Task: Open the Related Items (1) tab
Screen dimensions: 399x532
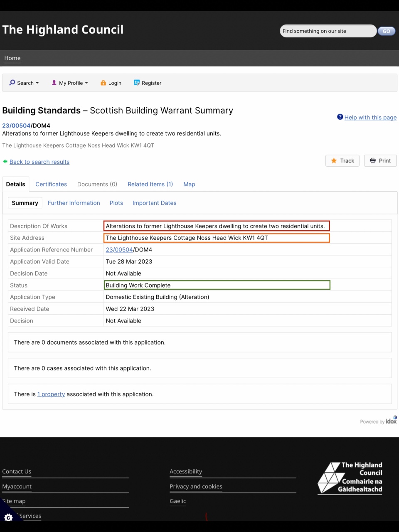Action: pos(150,184)
